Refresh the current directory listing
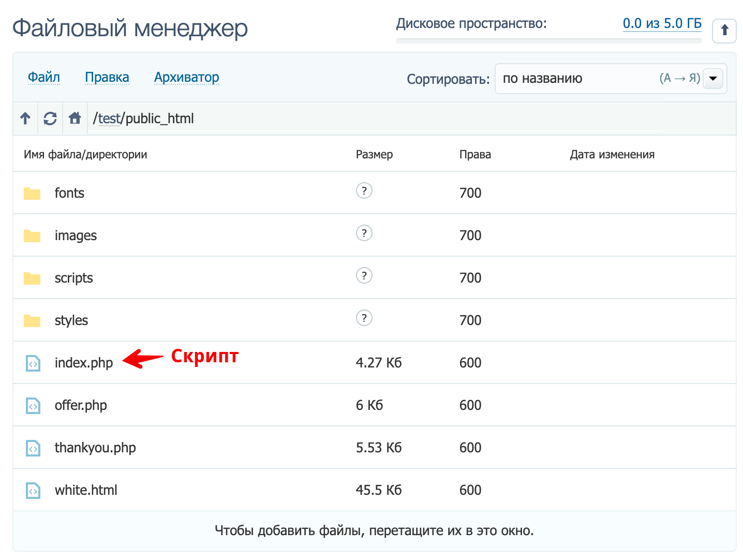 (50, 119)
